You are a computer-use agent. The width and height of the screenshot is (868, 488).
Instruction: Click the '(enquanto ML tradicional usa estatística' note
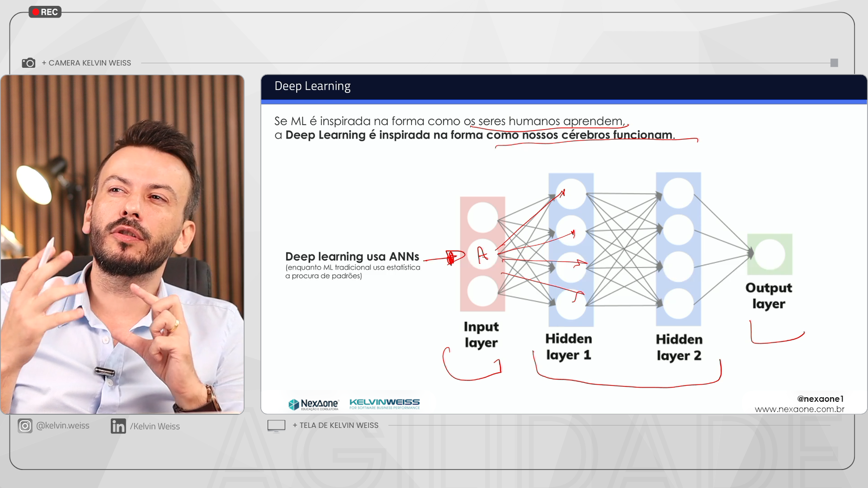pos(353,267)
